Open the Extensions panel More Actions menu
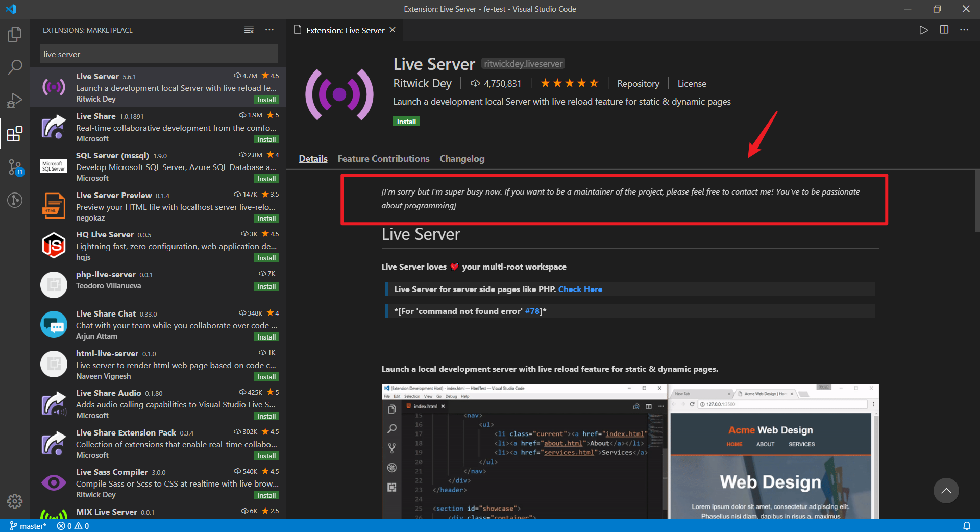 point(269,30)
